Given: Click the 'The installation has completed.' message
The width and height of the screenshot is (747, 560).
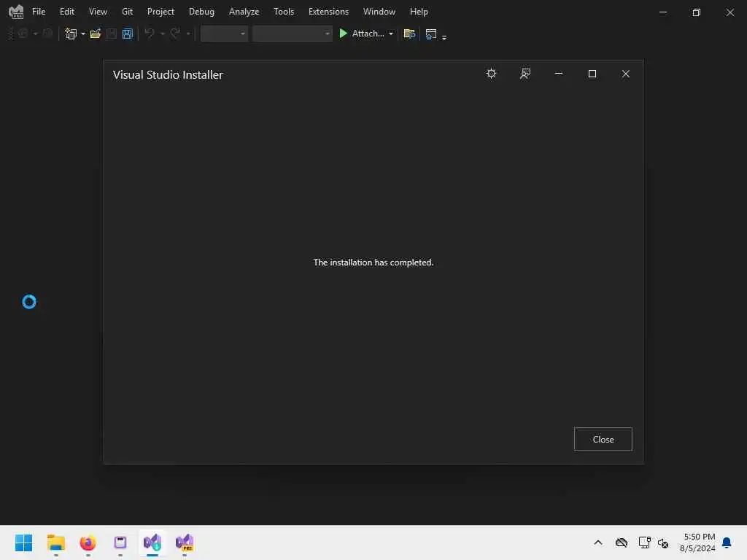Looking at the screenshot, I should coord(373,262).
